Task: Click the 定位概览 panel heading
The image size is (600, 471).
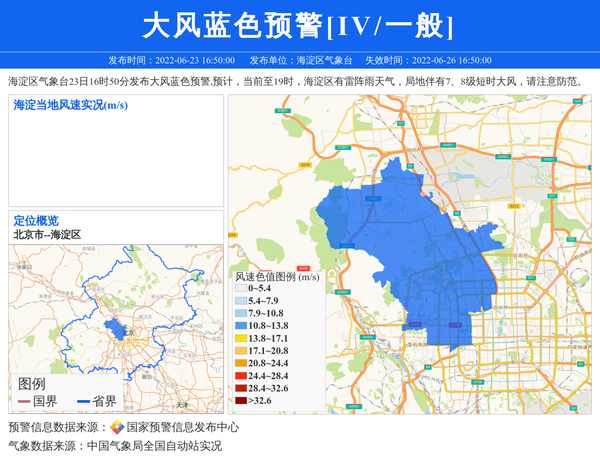Action: [36, 220]
